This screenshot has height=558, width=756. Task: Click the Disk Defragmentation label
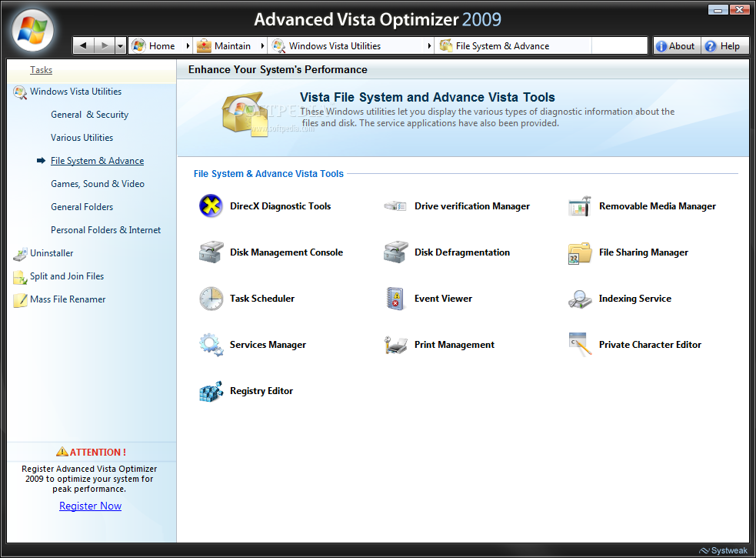coord(462,252)
